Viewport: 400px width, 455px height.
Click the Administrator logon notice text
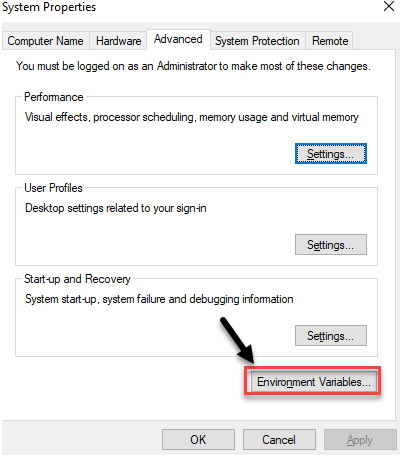[193, 66]
